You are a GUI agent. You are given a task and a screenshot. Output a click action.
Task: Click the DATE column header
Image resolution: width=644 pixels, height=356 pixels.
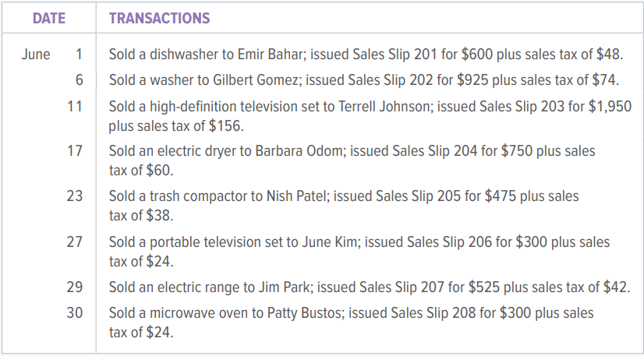[48, 17]
